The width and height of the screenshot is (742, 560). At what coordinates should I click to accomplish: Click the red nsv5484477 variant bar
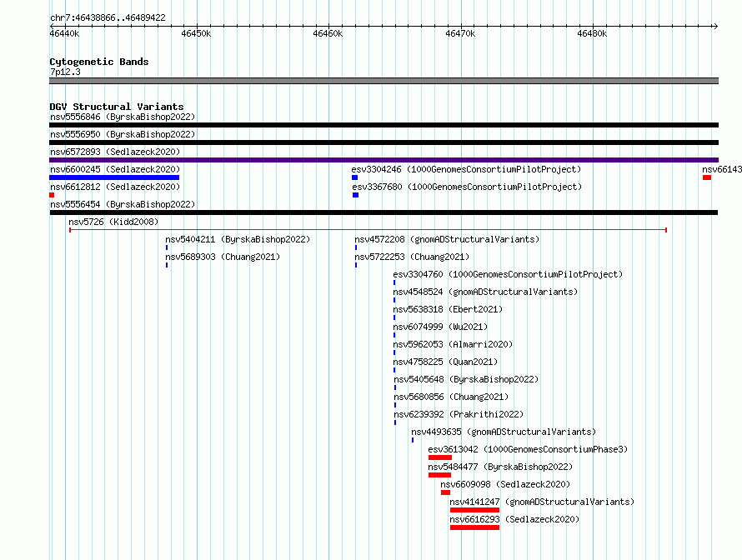[x=439, y=475]
